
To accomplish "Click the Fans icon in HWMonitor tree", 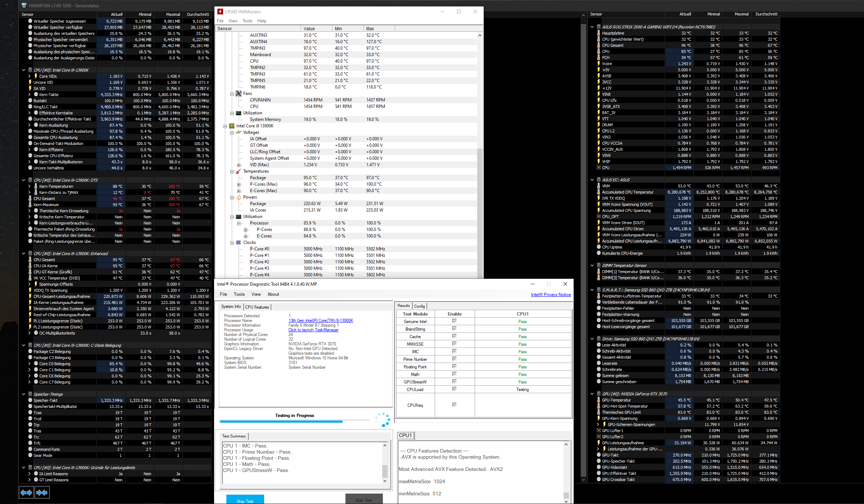I will 239,94.
